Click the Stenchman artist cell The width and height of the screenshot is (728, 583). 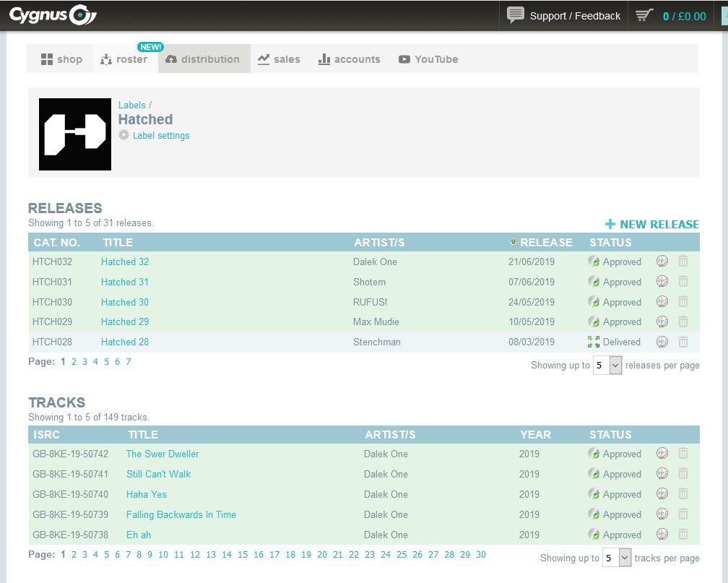coord(376,342)
